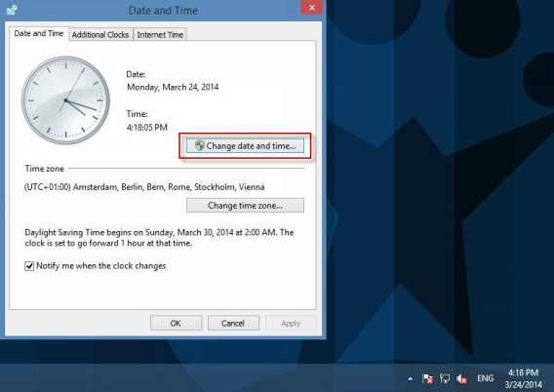This screenshot has width=554, height=392.
Task: Click the Time zone section label
Action: pyautogui.click(x=45, y=169)
